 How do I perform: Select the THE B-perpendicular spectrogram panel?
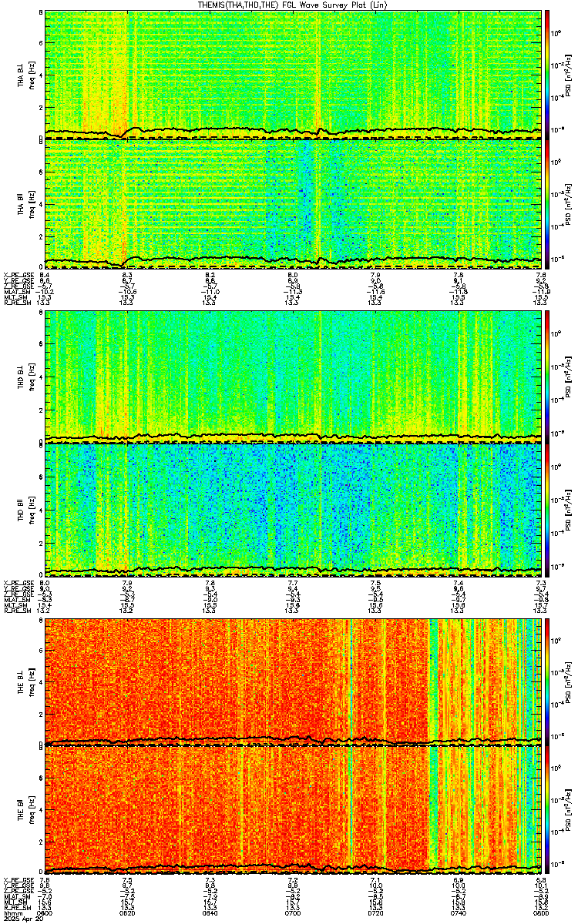pos(293,681)
